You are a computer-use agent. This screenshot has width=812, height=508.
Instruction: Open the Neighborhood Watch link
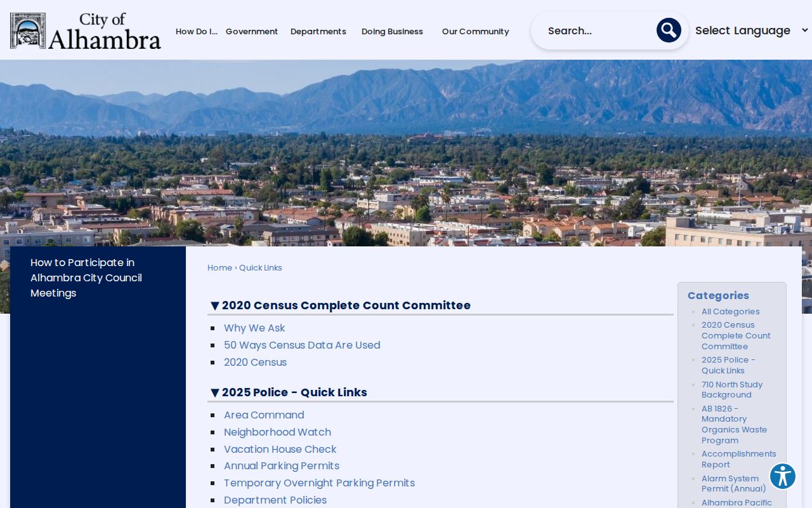(277, 432)
